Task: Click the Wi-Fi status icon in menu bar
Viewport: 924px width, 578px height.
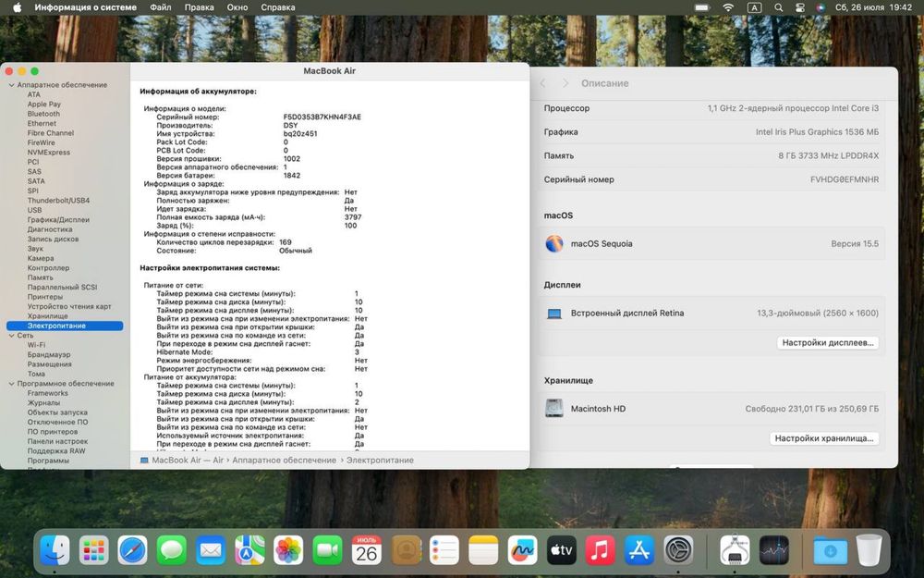Action: click(x=728, y=7)
